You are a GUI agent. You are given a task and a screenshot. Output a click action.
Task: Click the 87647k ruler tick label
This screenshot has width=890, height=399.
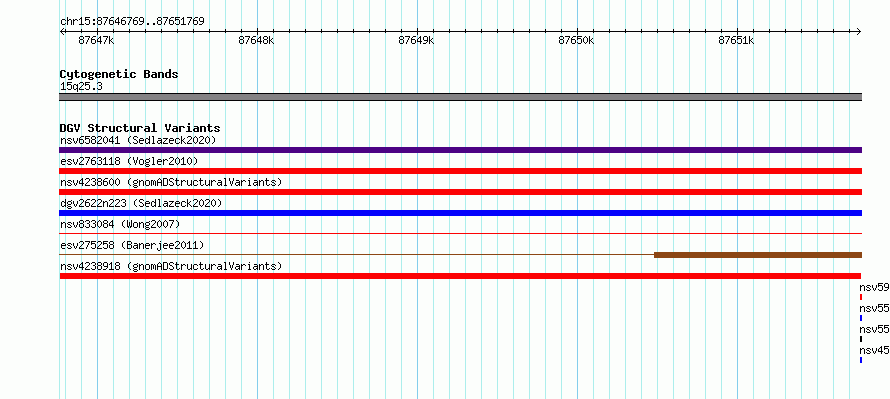96,40
